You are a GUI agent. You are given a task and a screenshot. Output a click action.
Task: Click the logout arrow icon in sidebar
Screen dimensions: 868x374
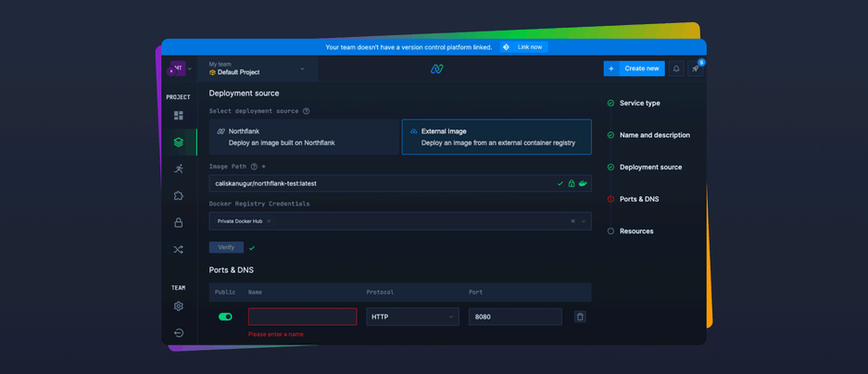coord(178,333)
